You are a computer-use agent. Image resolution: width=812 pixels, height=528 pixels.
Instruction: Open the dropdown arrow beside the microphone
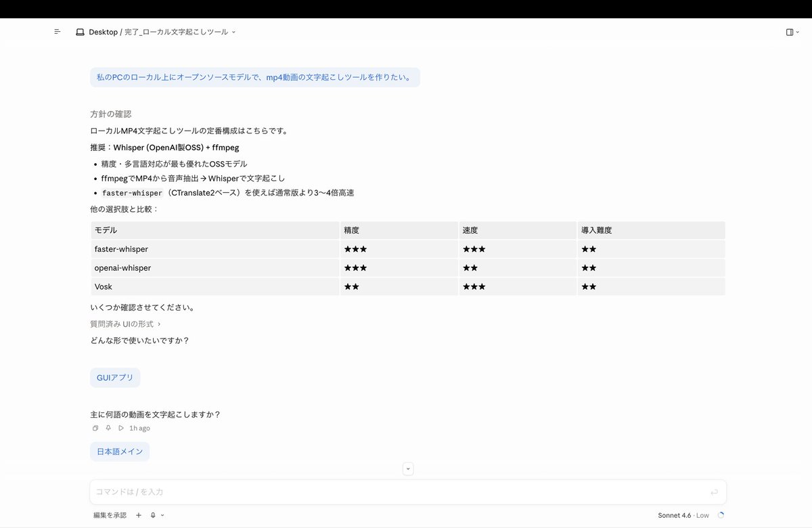click(x=162, y=515)
